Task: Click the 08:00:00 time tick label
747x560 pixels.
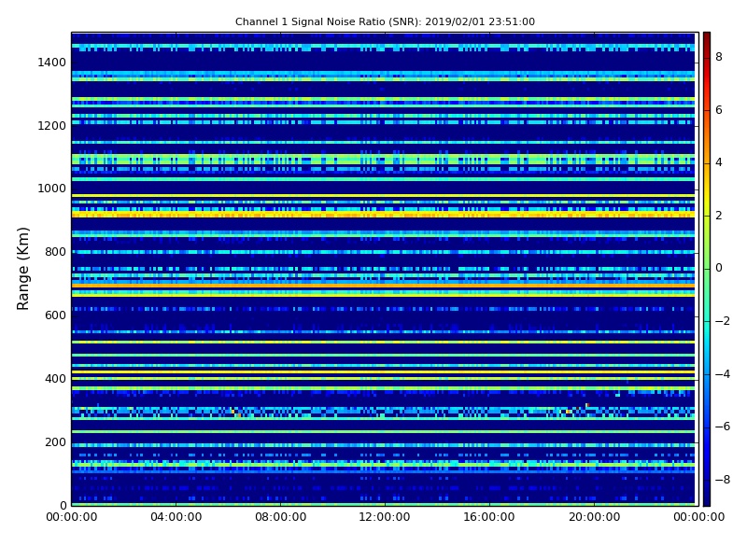Action: tap(281, 517)
